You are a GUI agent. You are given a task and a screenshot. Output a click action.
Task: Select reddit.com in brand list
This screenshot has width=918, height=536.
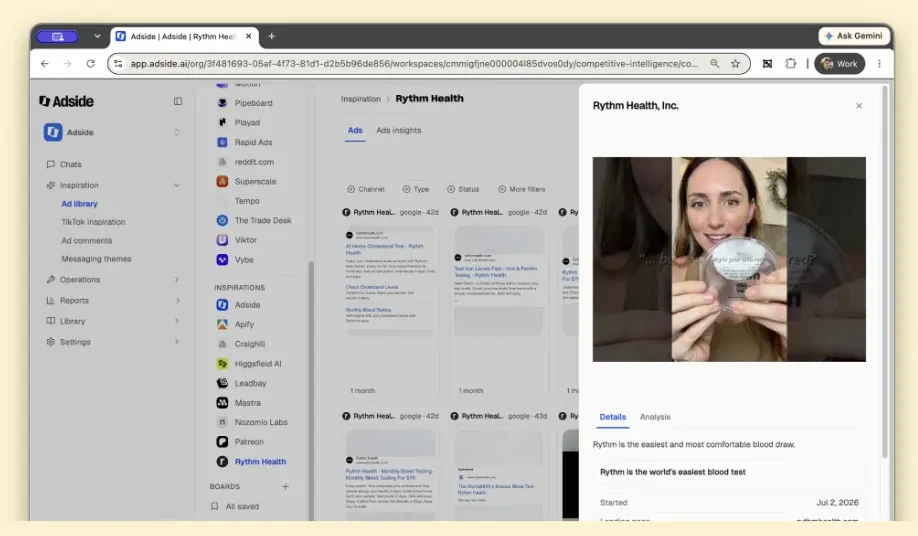tap(254, 162)
